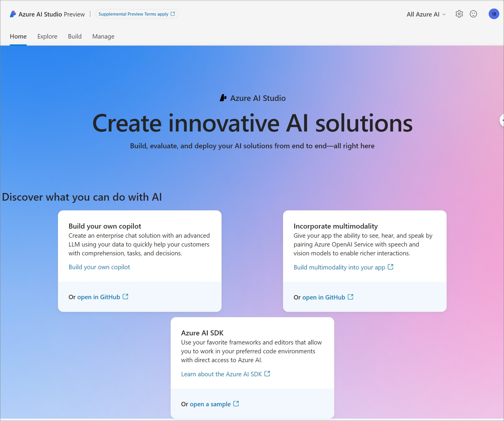Click external-link icon after open a sample
The height and width of the screenshot is (421, 504).
(x=236, y=404)
